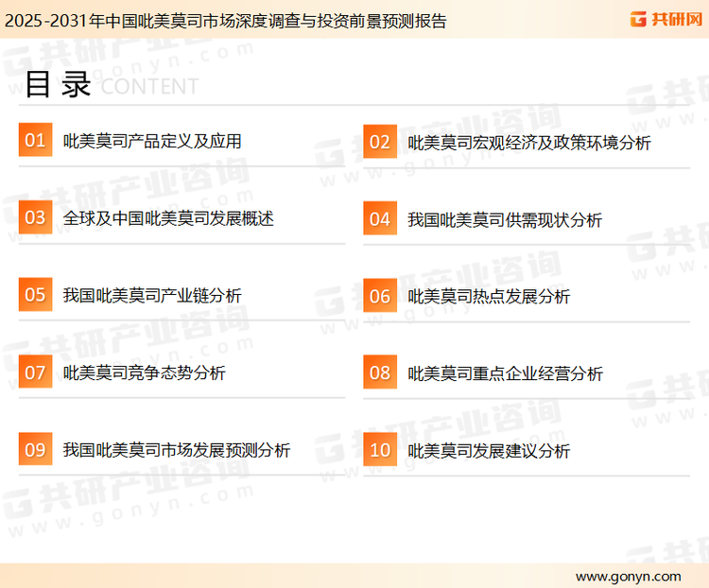
Task: Select 吡美莫司竞争态势分析 entry
Action: (145, 372)
